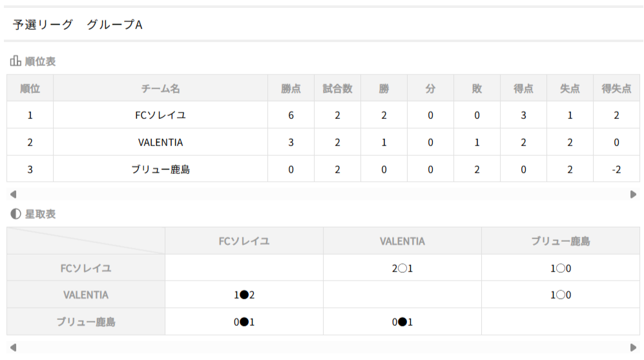Click the 予選リーグ グループA heading
The height and width of the screenshot is (360, 644).
pyautogui.click(x=78, y=25)
